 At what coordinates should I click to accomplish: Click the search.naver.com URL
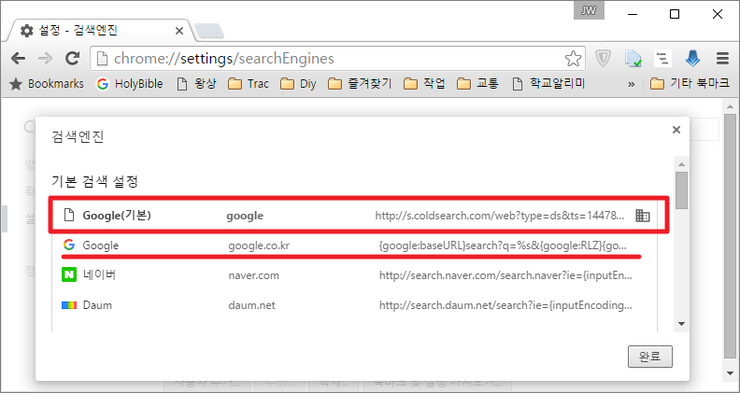(505, 275)
